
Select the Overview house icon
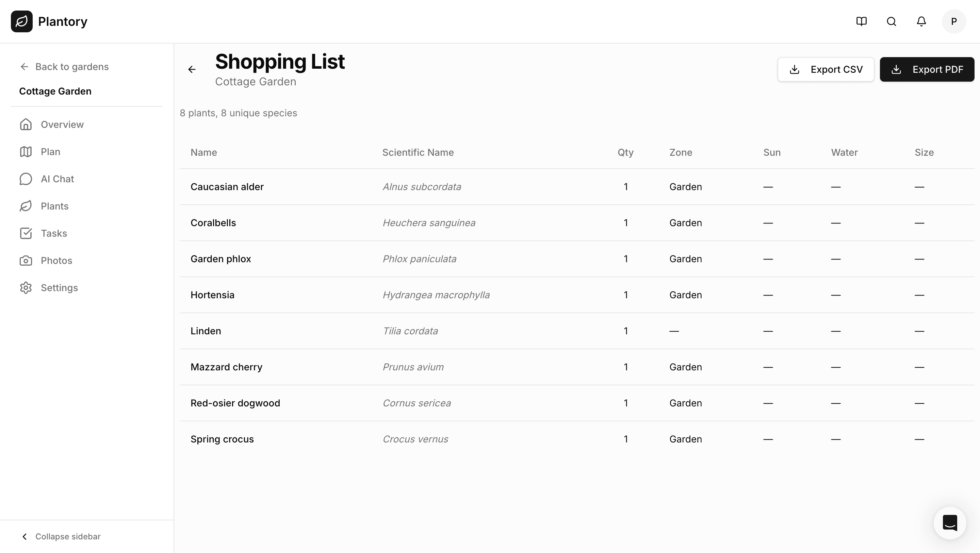[26, 124]
